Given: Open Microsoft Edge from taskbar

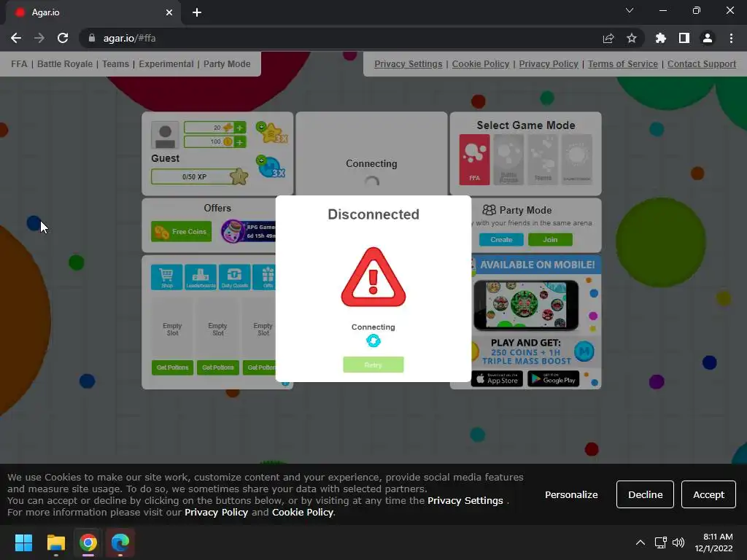Looking at the screenshot, I should 120,542.
